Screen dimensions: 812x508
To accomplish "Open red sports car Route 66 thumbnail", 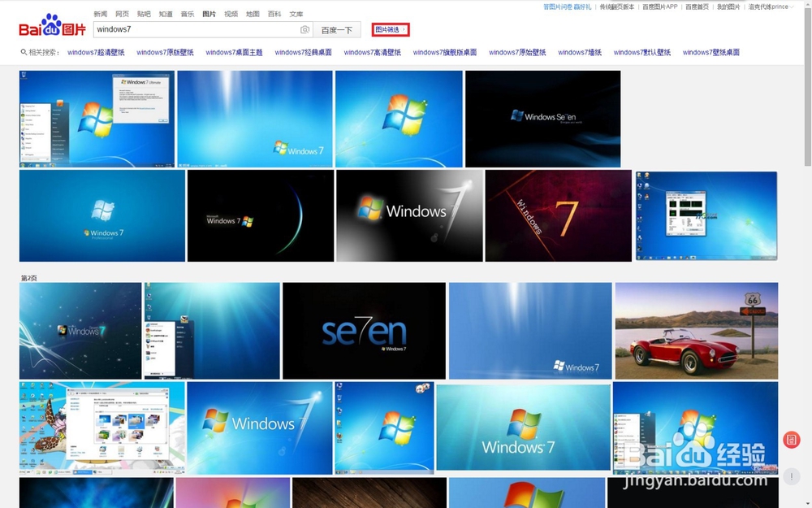I will point(697,331).
